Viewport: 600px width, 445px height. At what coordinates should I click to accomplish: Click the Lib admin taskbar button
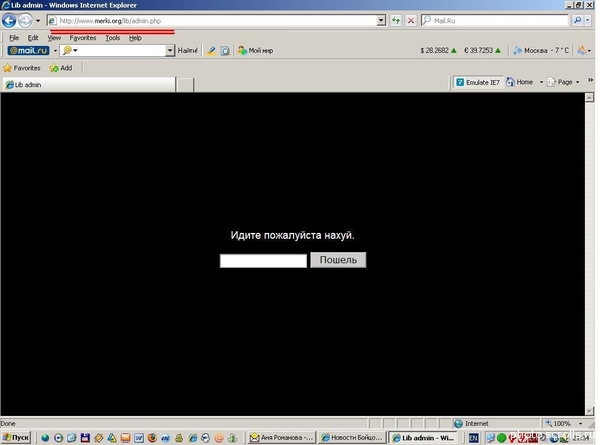coord(423,437)
